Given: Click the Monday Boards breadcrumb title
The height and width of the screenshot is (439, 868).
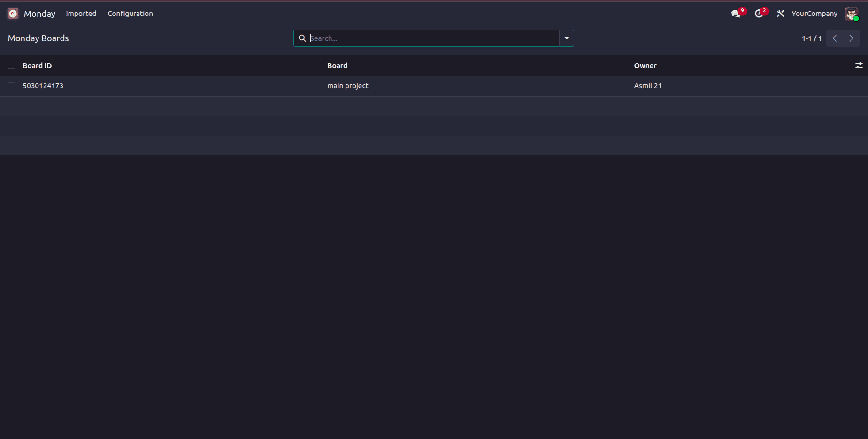Looking at the screenshot, I should [38, 38].
